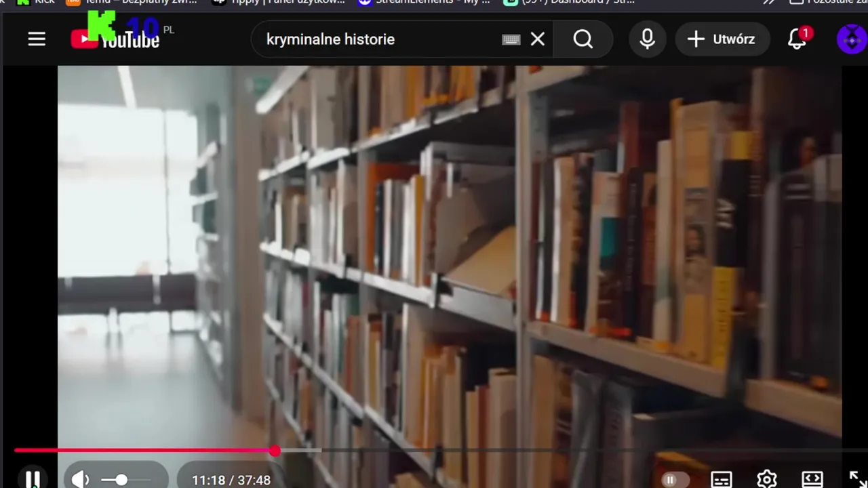Screen dimensions: 868x488
Task: Open the Kick bookmark
Action: (35, 2)
